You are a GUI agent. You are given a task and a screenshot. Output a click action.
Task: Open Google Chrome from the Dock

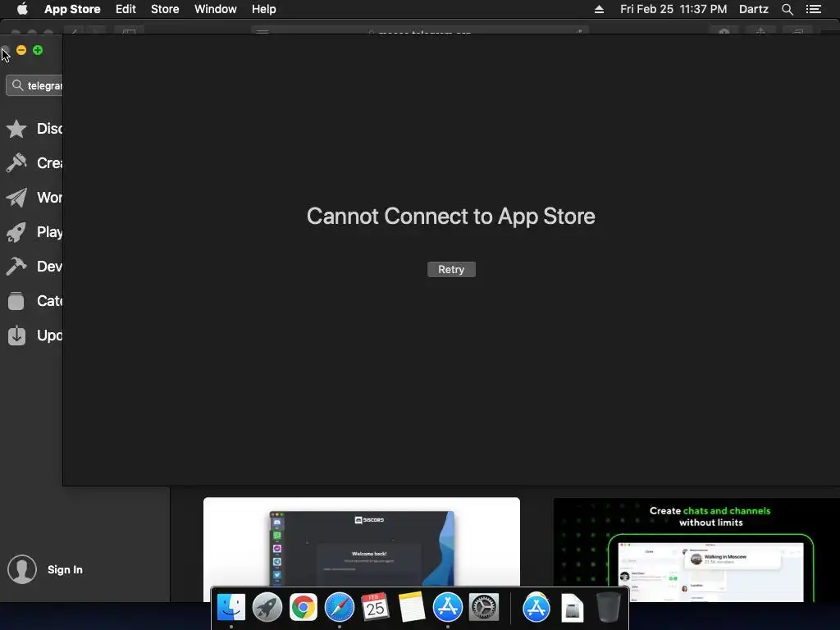304,607
